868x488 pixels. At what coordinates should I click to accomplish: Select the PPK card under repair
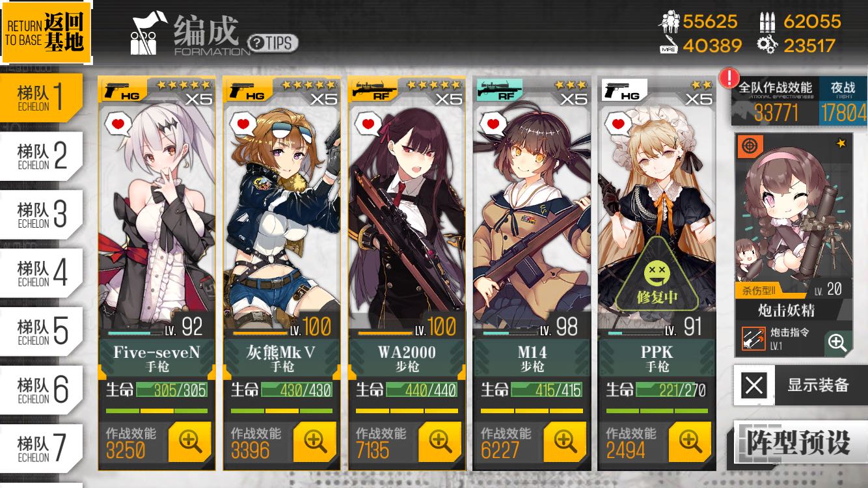click(x=657, y=273)
